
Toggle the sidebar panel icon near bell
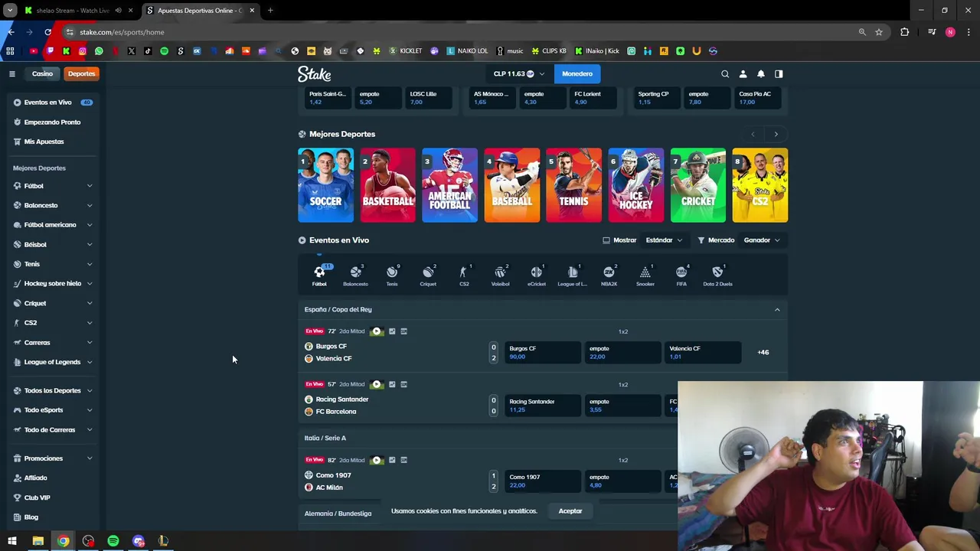(779, 74)
